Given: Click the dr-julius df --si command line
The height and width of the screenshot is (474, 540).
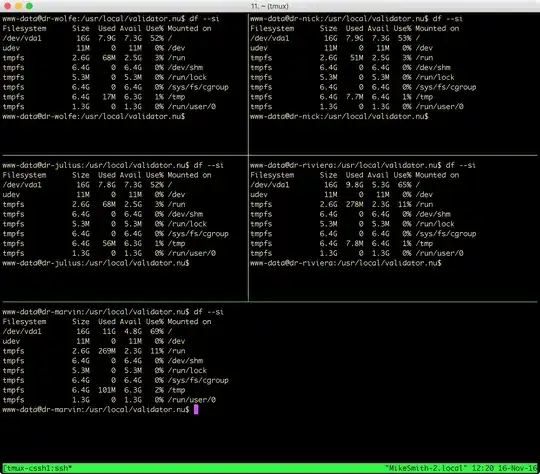Looking at the screenshot, I should coord(113,165).
